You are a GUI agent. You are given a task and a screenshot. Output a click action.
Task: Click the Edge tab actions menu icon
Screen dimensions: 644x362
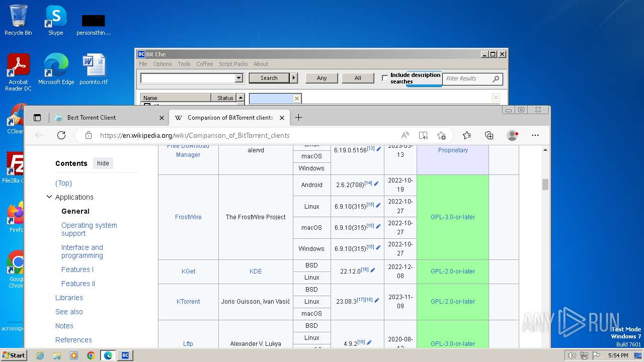[x=37, y=118]
